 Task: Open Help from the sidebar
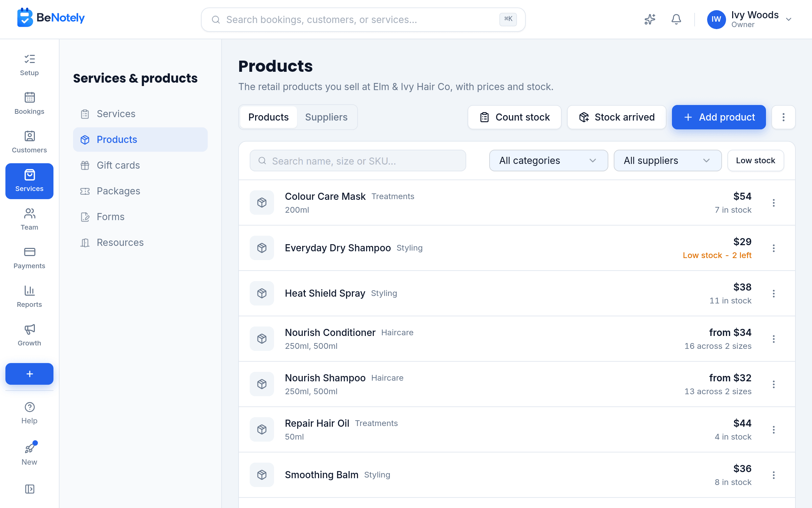pyautogui.click(x=29, y=413)
